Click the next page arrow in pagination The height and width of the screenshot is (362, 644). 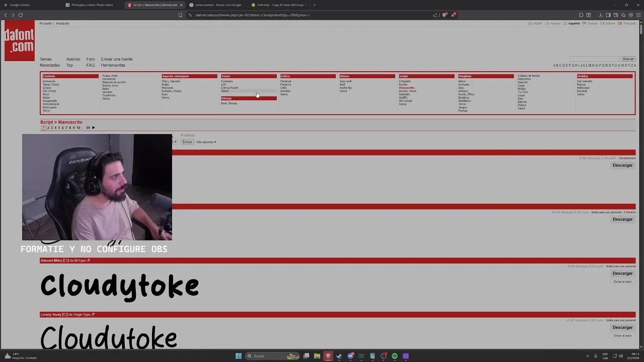tap(94, 128)
